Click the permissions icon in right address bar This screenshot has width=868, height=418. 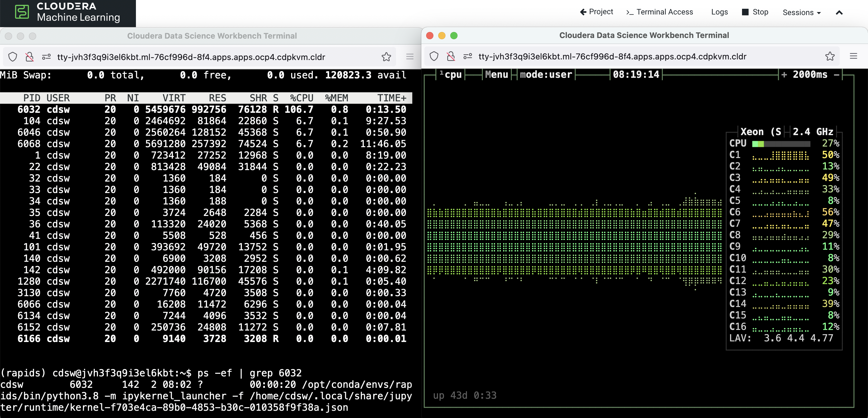coord(468,56)
